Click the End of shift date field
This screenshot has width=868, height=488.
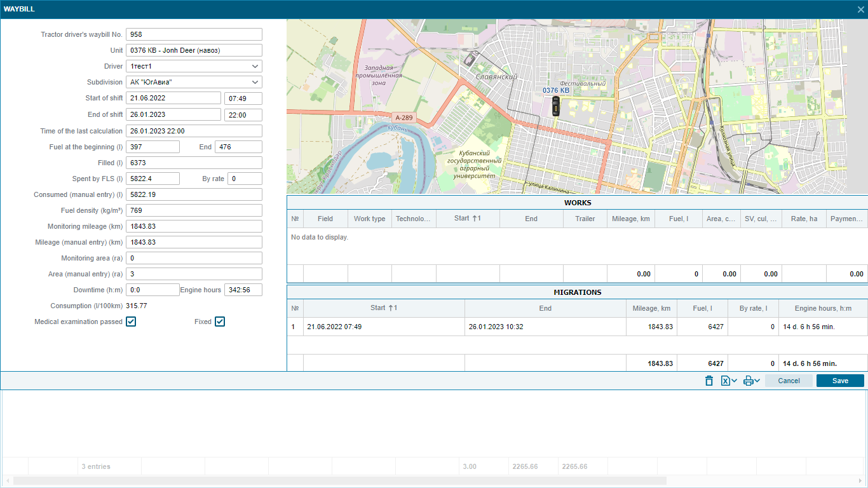tap(173, 115)
